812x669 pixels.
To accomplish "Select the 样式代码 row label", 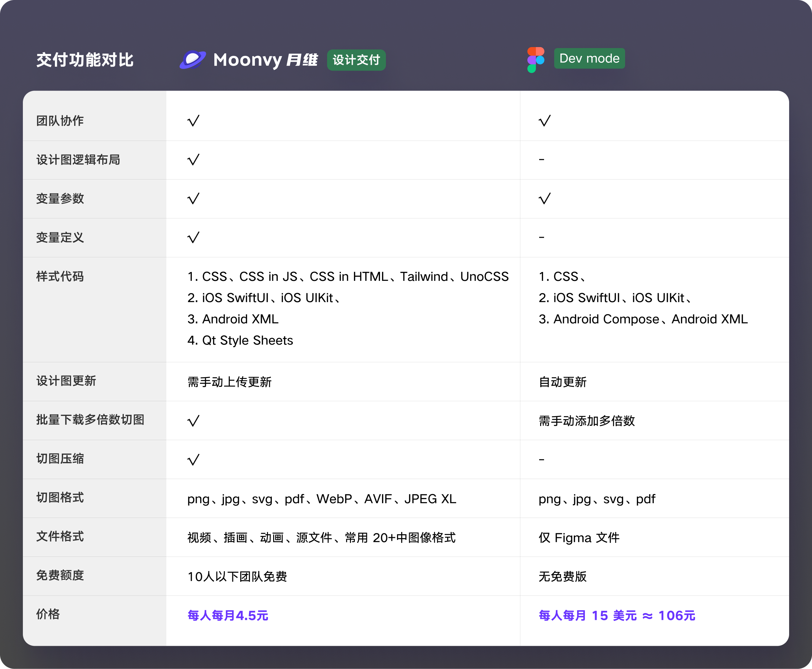I will 60,276.
